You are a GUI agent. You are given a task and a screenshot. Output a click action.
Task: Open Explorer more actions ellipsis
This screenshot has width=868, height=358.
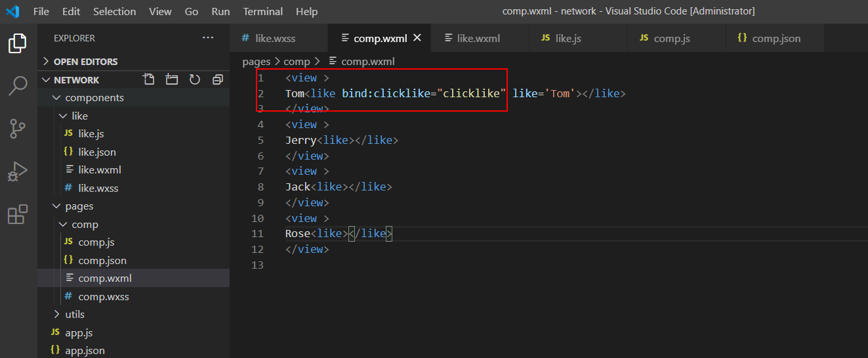coord(208,38)
